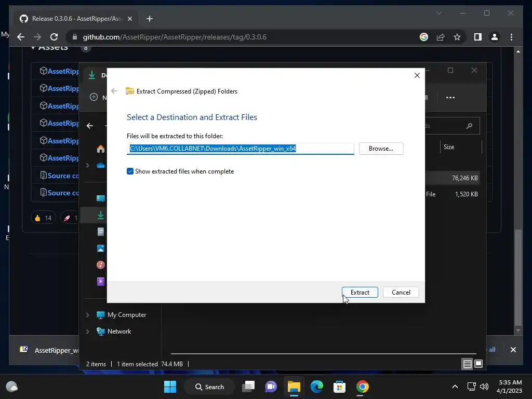Click the zipped folder icon in dialog header
This screenshot has height=399, width=532.
tap(129, 91)
